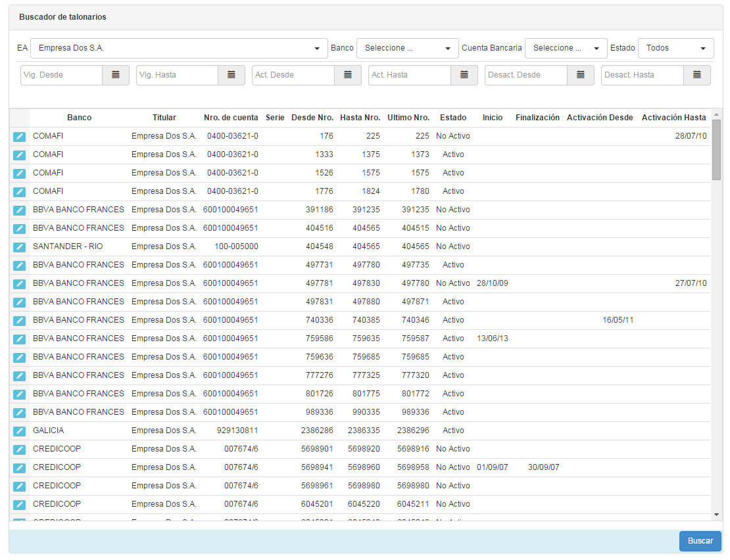Sort by the Banco column header

point(79,118)
